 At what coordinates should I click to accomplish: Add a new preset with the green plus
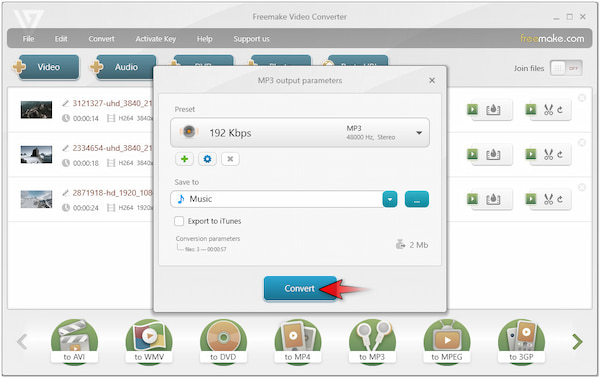(184, 159)
